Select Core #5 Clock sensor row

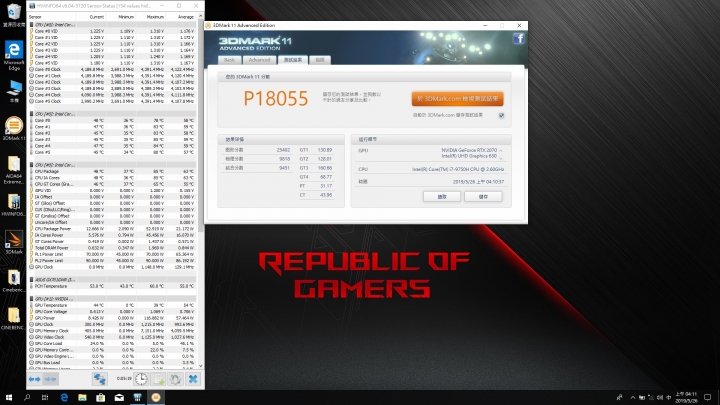tap(112, 101)
